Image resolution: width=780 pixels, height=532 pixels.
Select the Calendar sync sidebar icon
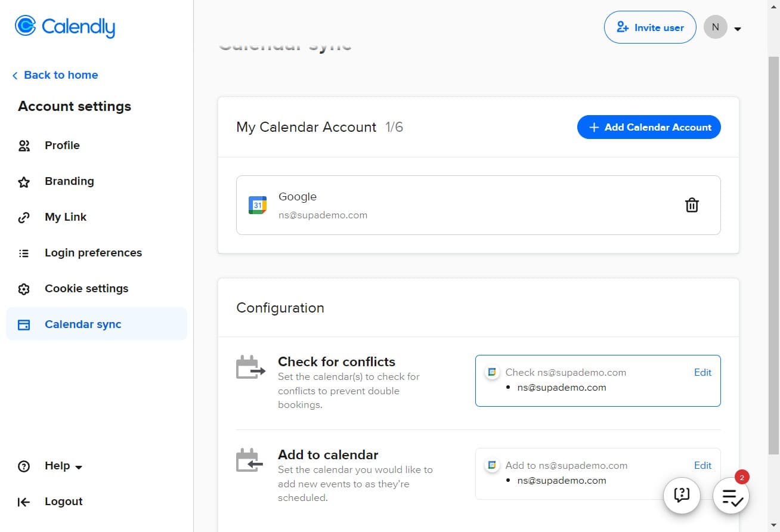24,324
